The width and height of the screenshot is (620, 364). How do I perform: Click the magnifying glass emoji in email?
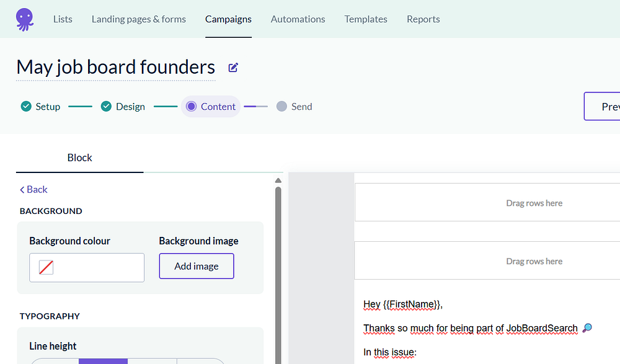[587, 328]
